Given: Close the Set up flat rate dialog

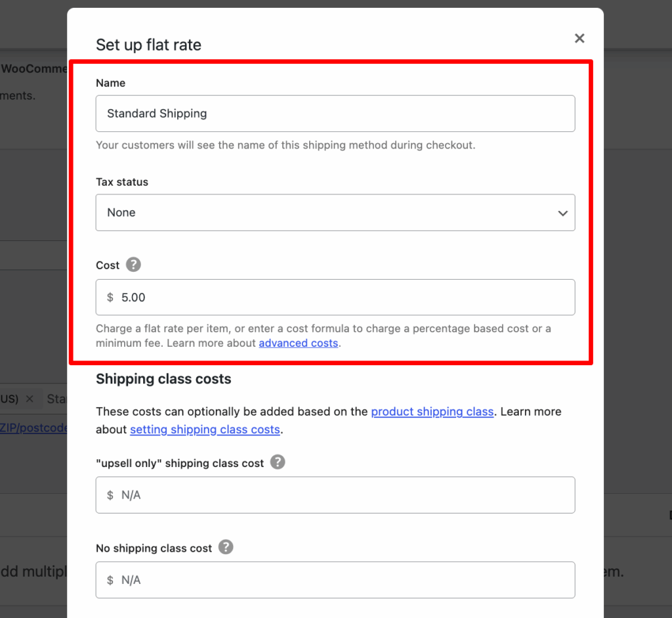Looking at the screenshot, I should point(579,39).
